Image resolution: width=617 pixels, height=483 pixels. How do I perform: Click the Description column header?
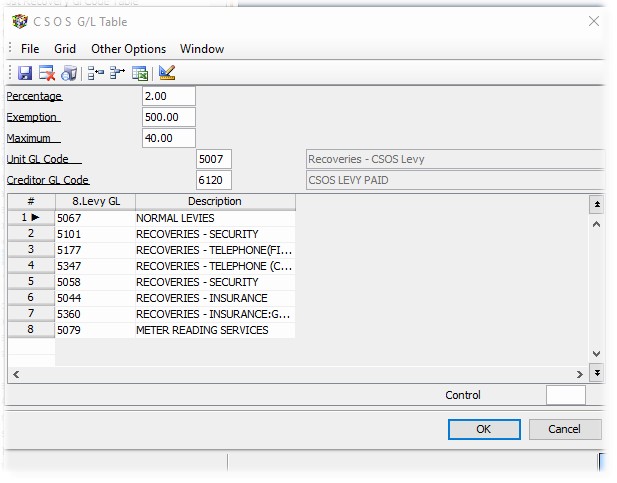tap(215, 202)
